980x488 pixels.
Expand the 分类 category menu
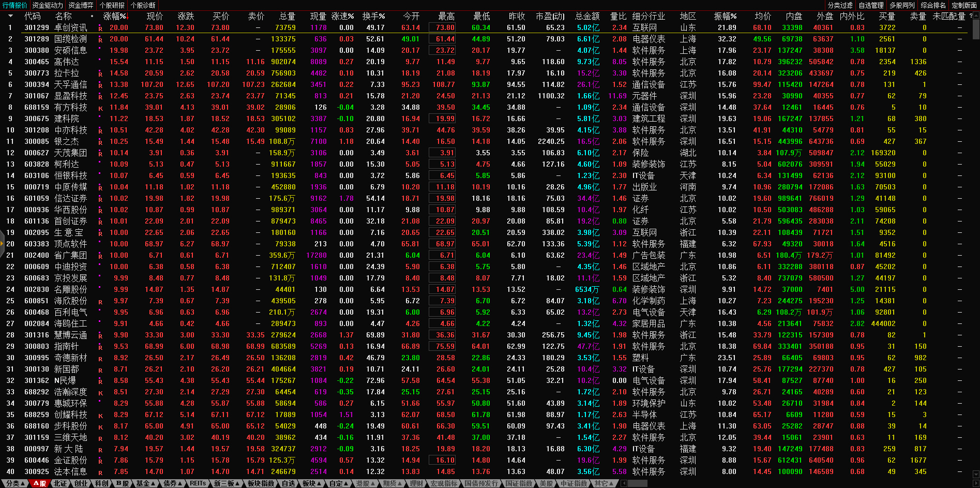tap(15, 483)
